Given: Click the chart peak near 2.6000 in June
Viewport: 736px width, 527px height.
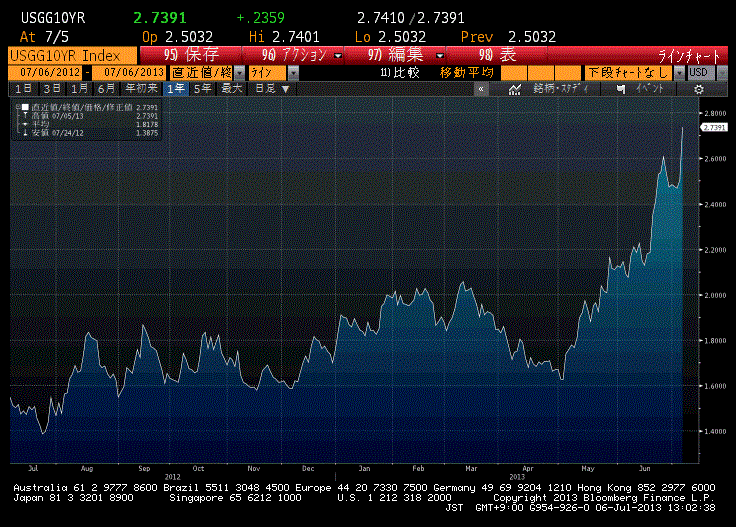Looking at the screenshot, I should (663, 157).
